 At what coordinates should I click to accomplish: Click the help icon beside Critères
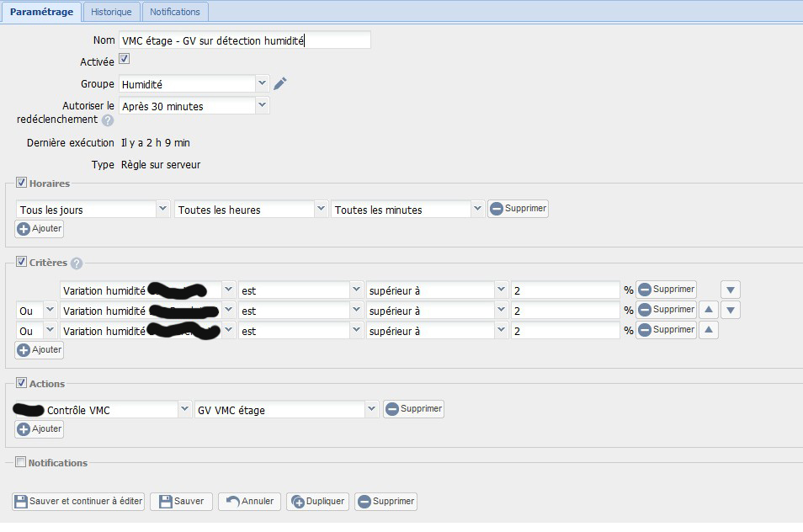click(x=77, y=263)
